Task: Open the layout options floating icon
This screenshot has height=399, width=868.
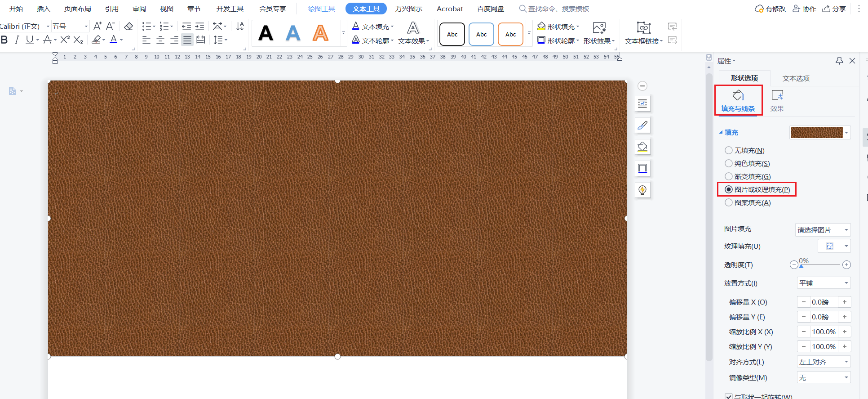Action: click(x=642, y=104)
